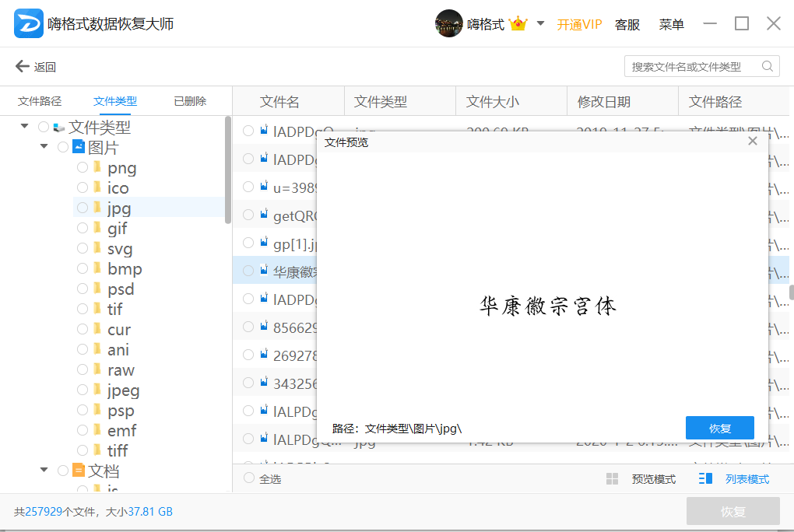Click the 图片 category icon

[x=79, y=147]
